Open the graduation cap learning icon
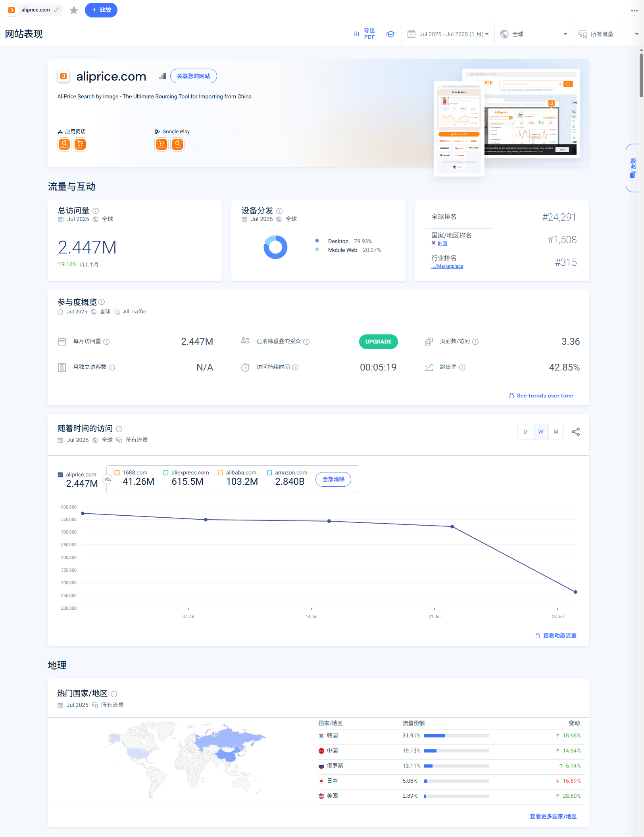 coord(390,34)
